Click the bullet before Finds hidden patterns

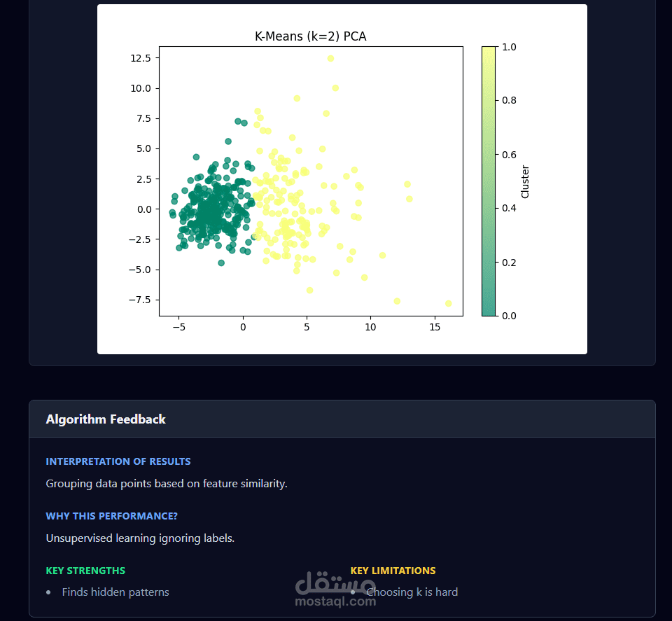(x=48, y=592)
